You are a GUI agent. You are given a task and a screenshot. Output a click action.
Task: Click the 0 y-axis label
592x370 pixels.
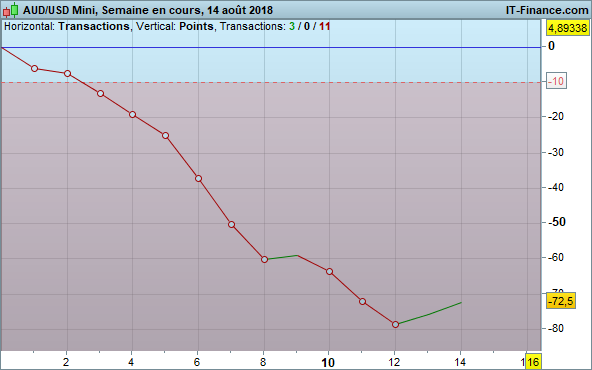(x=551, y=46)
